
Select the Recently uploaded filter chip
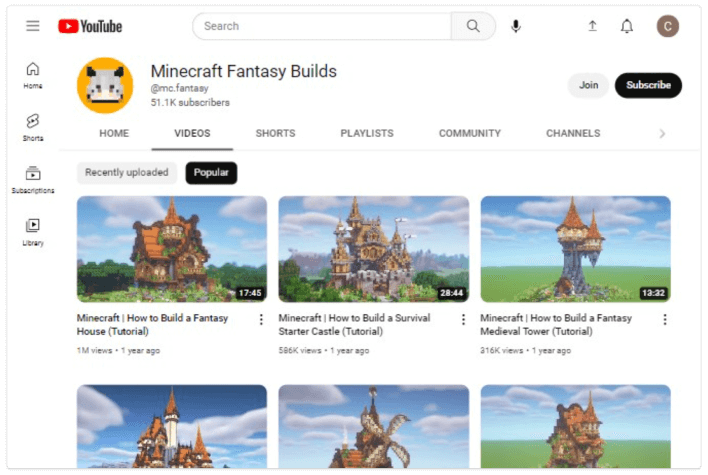126,173
